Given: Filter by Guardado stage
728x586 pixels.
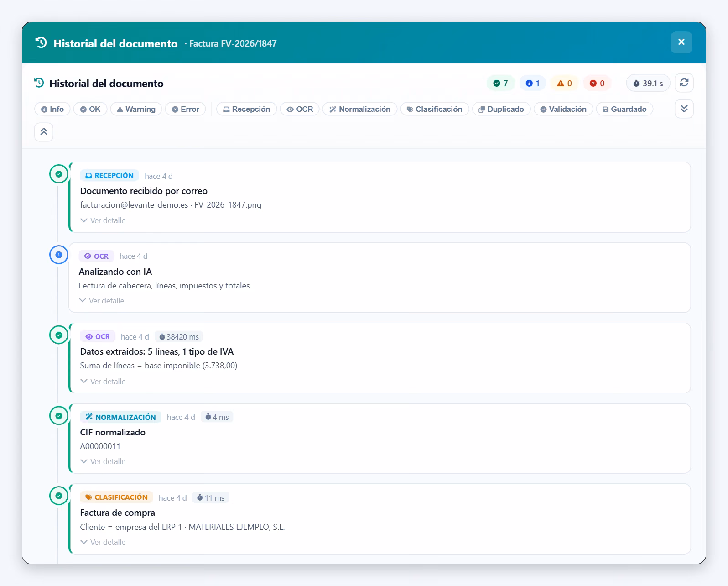Looking at the screenshot, I should coord(624,109).
